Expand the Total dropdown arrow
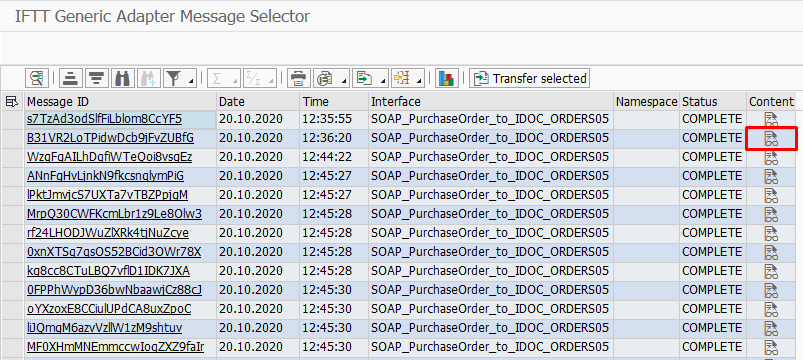The width and height of the screenshot is (803, 360). 235,81
